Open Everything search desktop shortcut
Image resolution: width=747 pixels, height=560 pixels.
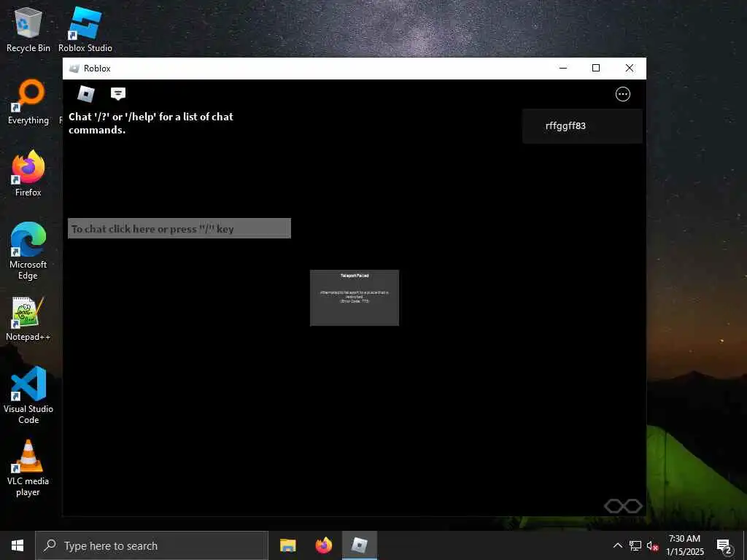[x=28, y=102]
